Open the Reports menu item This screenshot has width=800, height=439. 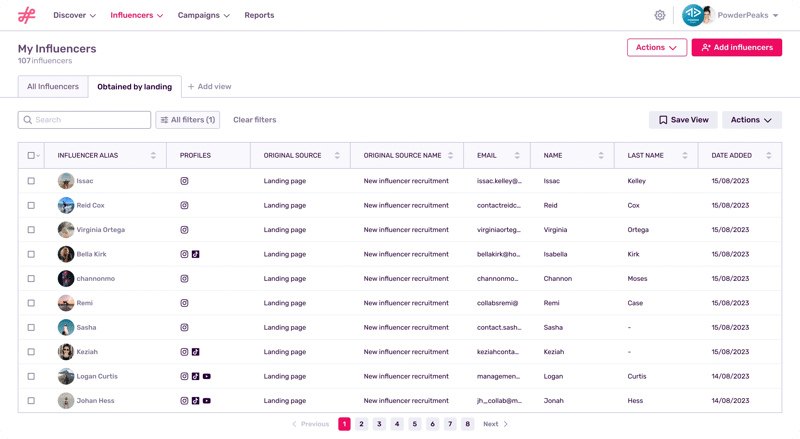(x=259, y=15)
